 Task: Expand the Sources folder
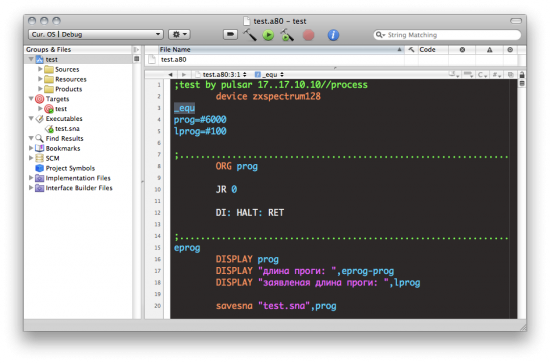[x=40, y=69]
